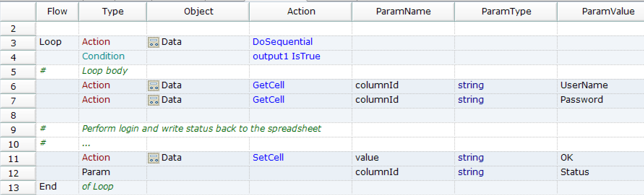Click the Loop body comment cell
The image size is (644, 195).
click(x=105, y=71)
